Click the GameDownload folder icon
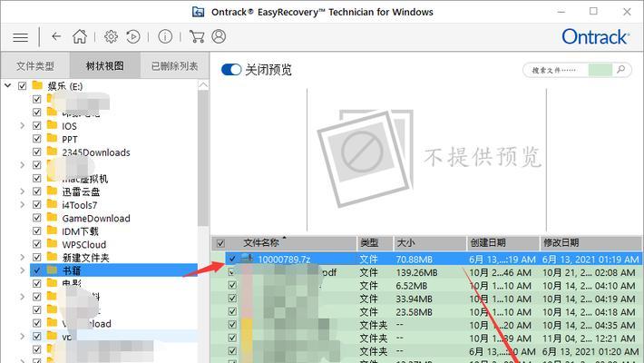644x363 pixels. point(52,217)
